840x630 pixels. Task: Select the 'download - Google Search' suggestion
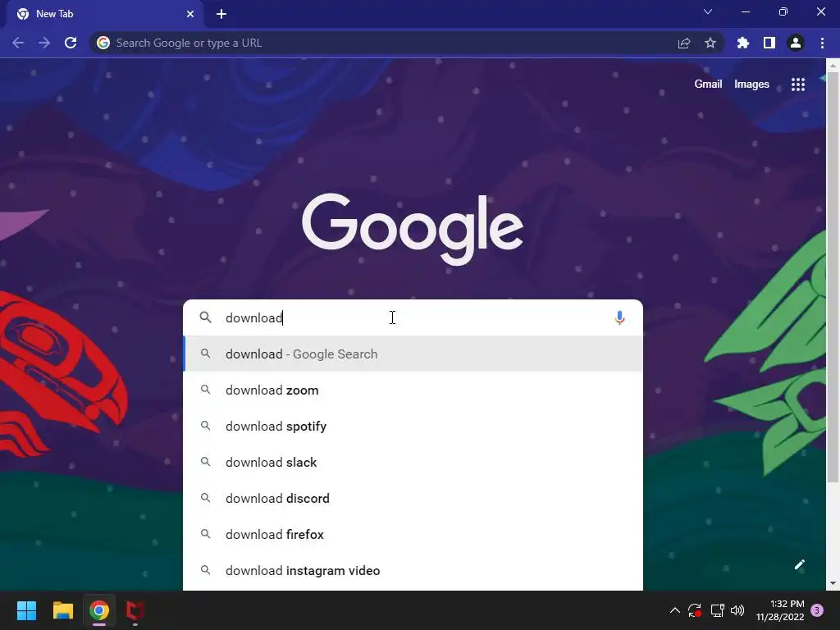point(413,354)
